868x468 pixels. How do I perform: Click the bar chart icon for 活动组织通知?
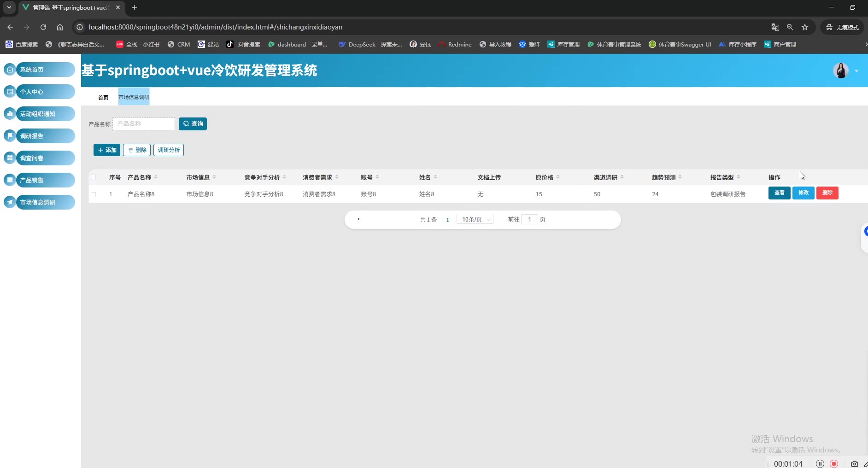tap(10, 114)
